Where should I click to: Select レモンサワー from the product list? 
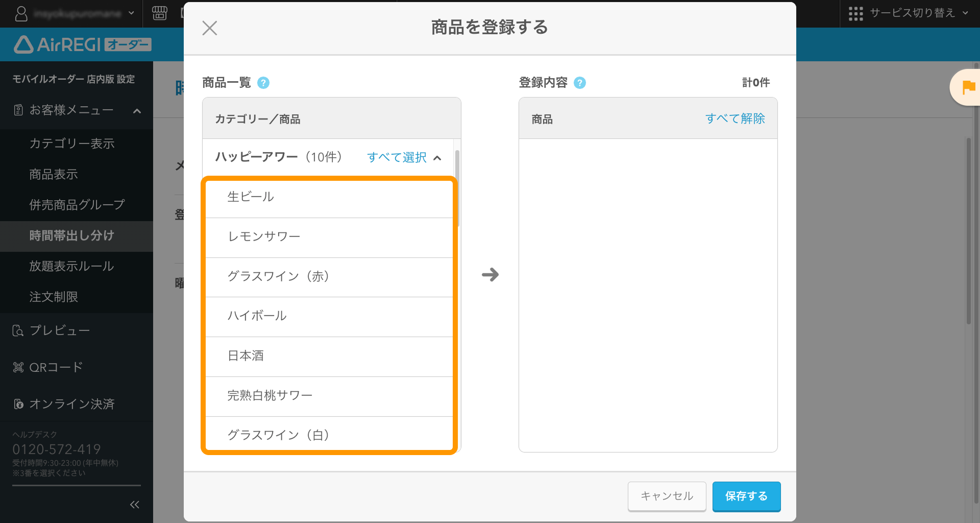click(x=329, y=237)
